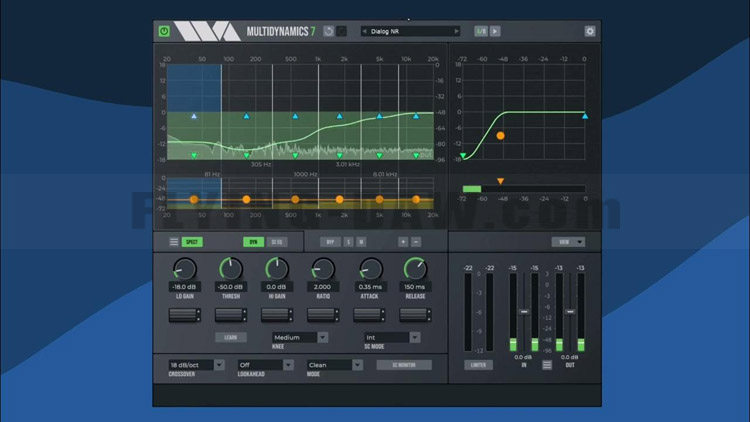Click the redo icon beside undo
The image size is (750, 422).
pyautogui.click(x=342, y=31)
